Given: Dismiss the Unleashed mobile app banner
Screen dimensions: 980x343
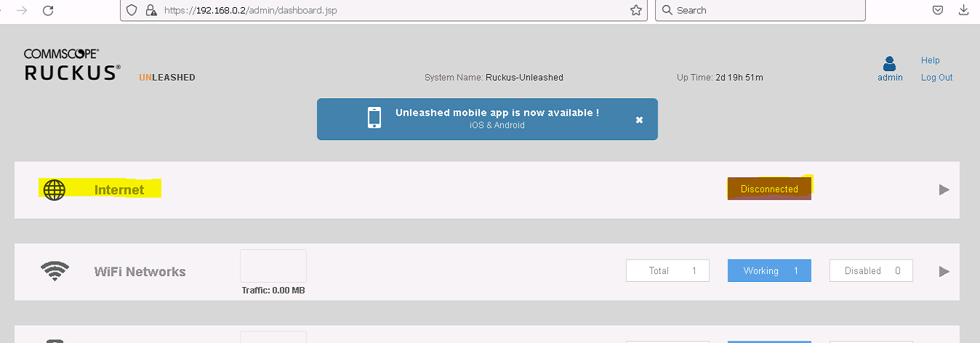Looking at the screenshot, I should coord(639,120).
